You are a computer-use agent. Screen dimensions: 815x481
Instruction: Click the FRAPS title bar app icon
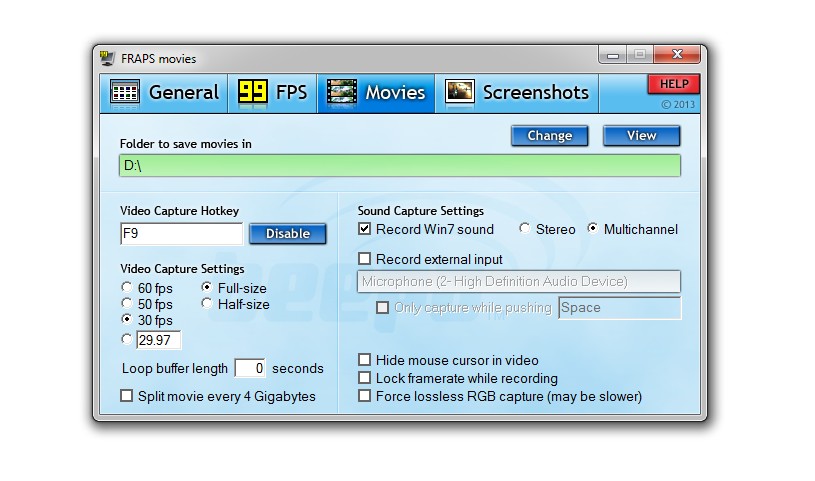[x=107, y=58]
